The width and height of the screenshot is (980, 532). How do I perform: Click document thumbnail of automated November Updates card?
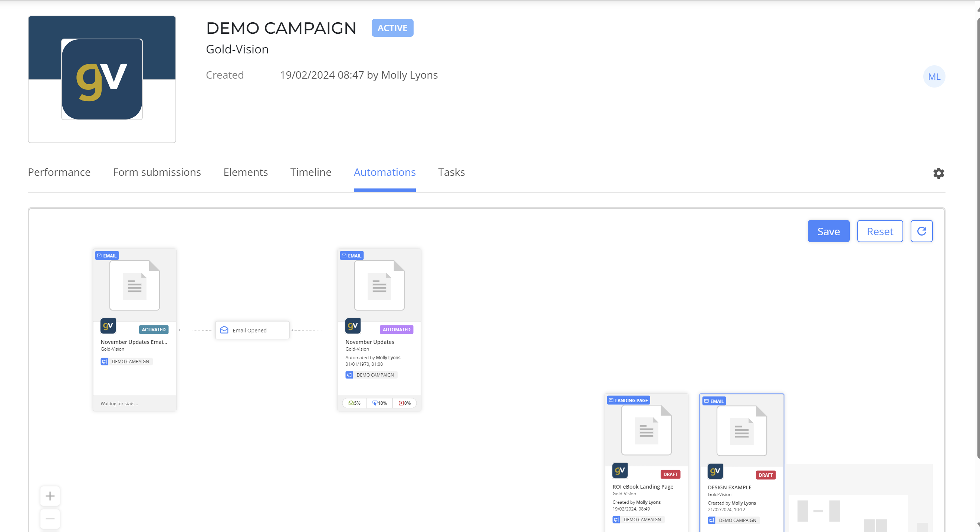click(x=379, y=285)
